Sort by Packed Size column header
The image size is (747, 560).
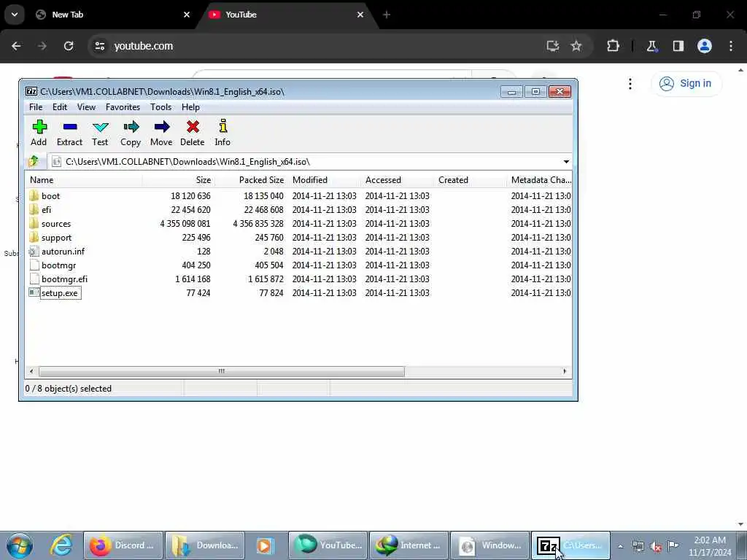[251, 180]
